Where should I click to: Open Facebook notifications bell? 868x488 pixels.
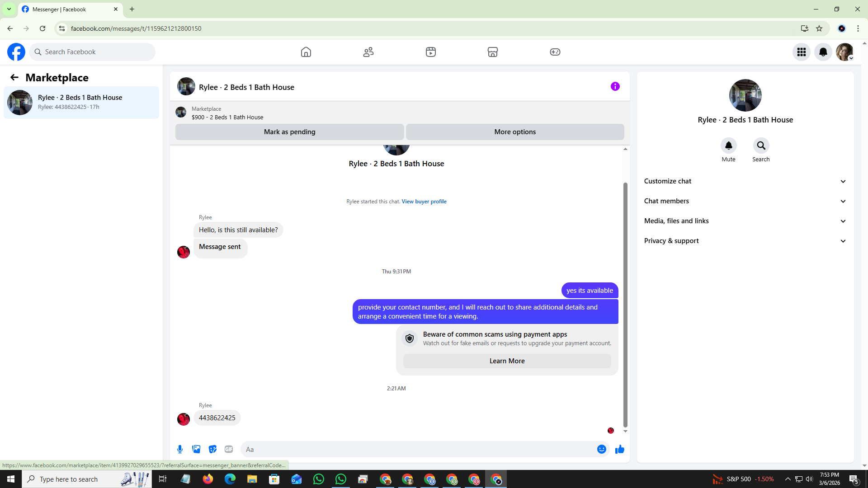point(823,52)
